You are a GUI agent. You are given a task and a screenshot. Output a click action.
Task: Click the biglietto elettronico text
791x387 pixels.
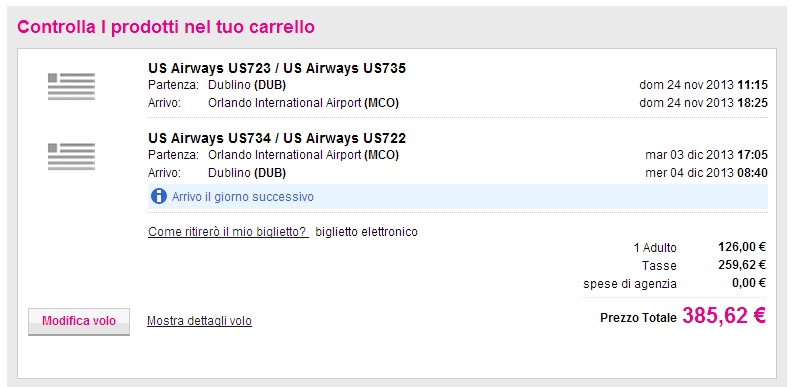point(367,232)
